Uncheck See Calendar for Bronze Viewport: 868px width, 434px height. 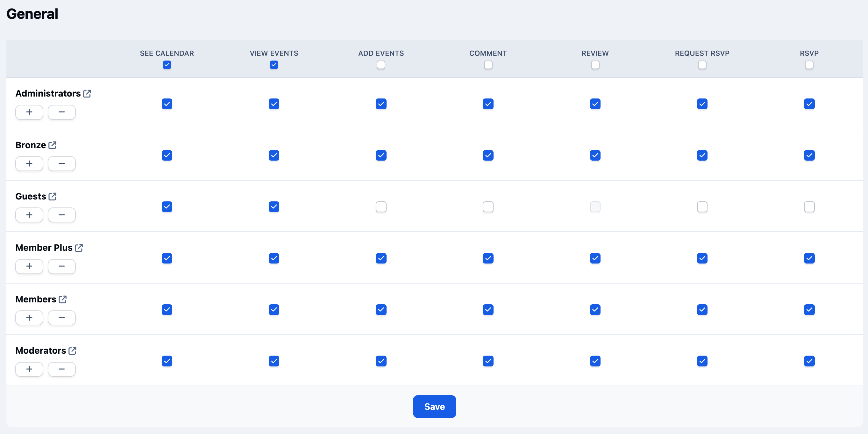167,156
